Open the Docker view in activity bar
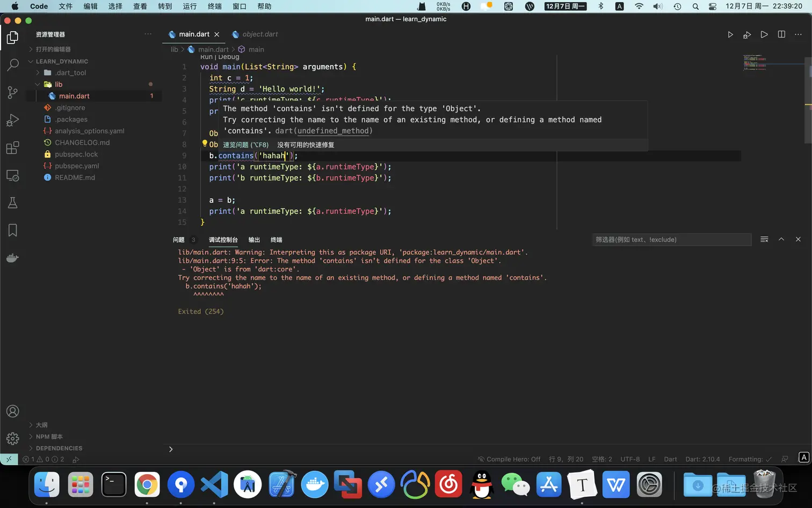 coord(13,258)
